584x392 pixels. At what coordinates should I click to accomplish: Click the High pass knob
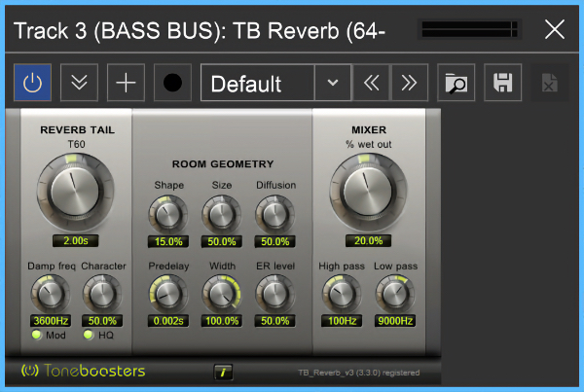point(342,294)
